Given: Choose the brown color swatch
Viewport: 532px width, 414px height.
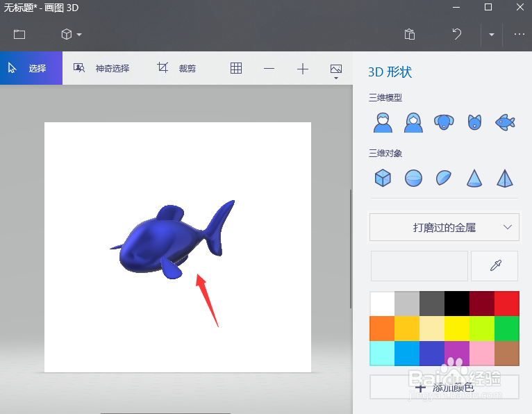Looking at the screenshot, I should point(507,354).
